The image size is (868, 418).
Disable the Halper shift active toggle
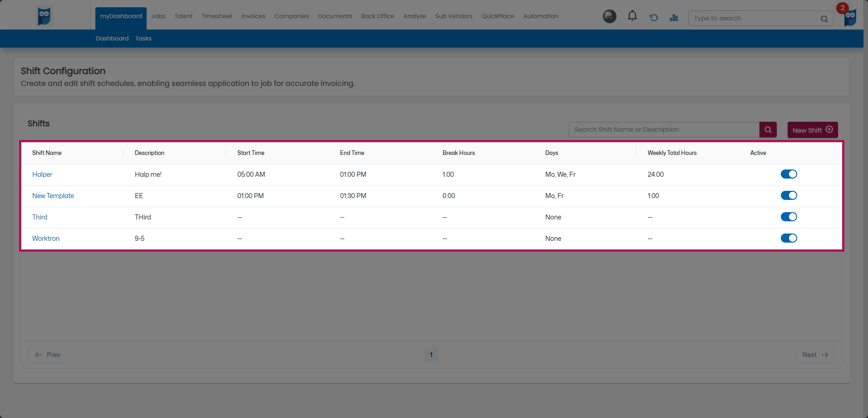(789, 174)
